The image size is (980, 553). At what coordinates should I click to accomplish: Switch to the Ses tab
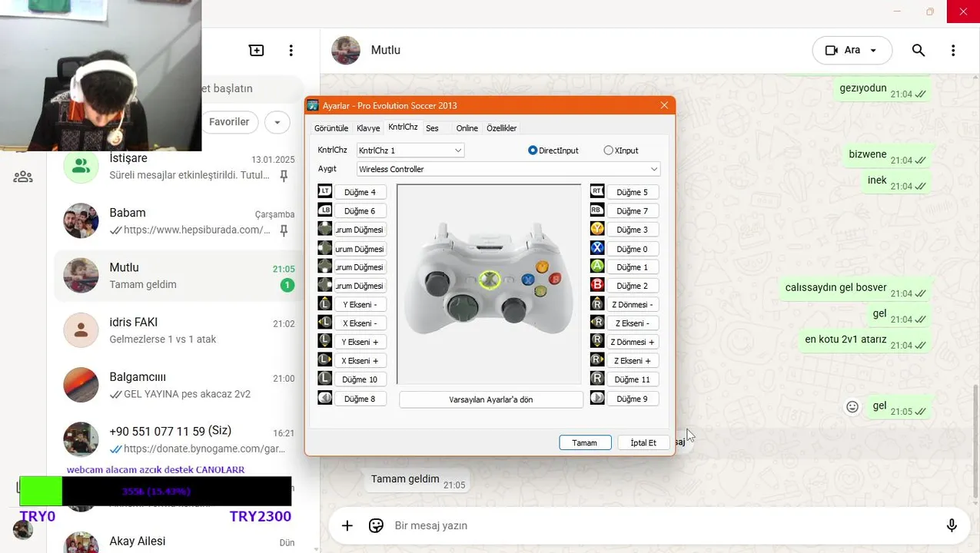(x=432, y=128)
